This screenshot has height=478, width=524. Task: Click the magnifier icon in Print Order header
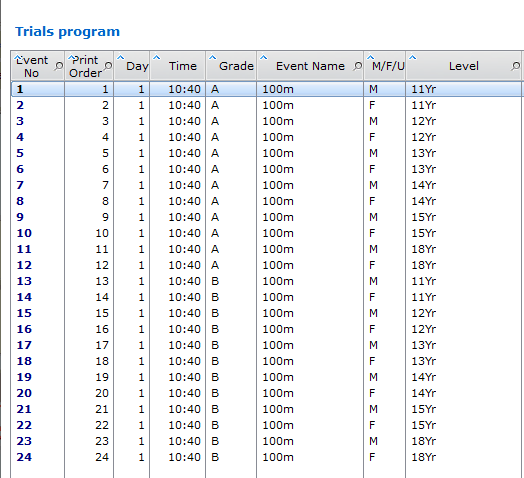click(108, 66)
